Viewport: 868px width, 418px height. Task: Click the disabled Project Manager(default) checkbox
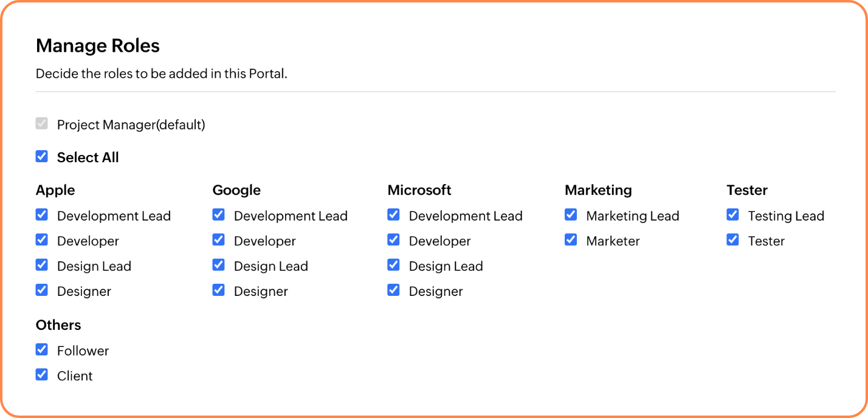coord(42,124)
